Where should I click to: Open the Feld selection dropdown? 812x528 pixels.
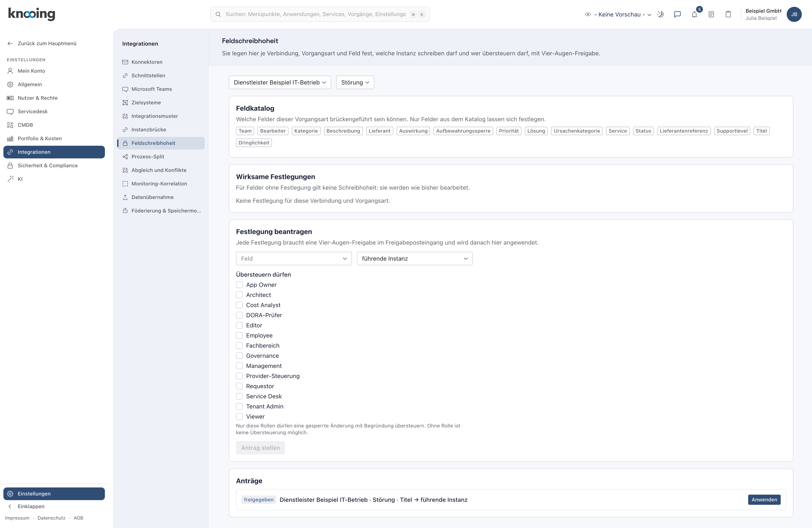(x=294, y=259)
